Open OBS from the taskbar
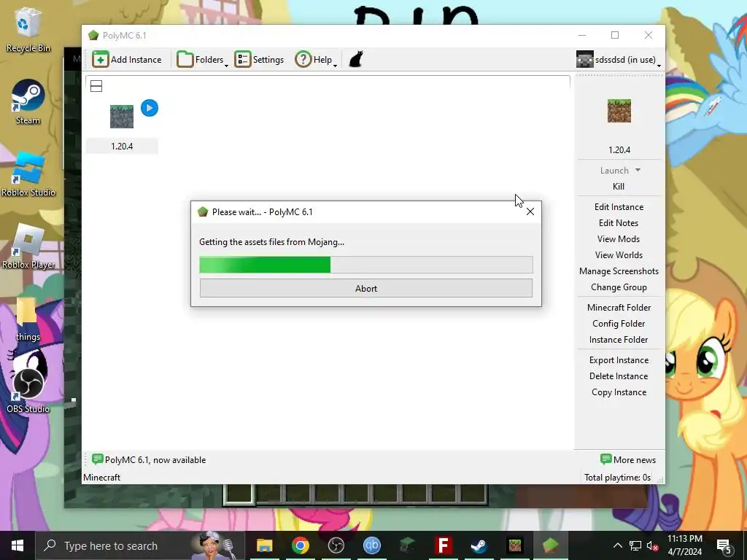Image resolution: width=747 pixels, height=560 pixels. [336, 545]
